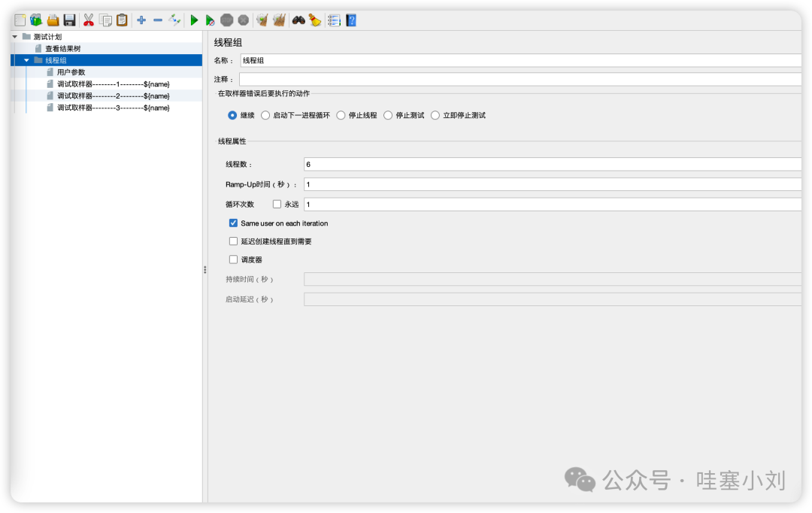Paste from clipboard via toolbar icon

coord(123,20)
